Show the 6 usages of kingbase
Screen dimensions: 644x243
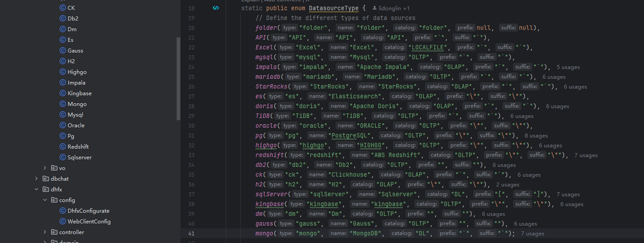pos(572,204)
